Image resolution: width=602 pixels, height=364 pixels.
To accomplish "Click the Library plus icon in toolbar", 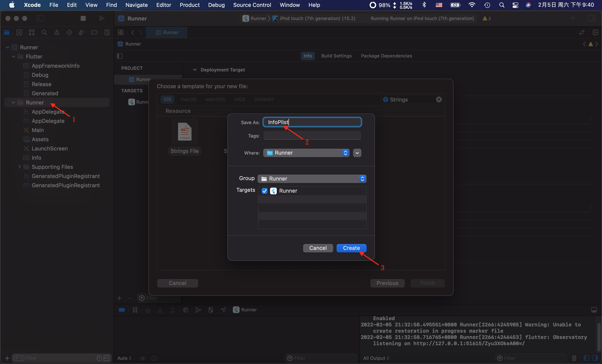I will click(x=573, y=18).
